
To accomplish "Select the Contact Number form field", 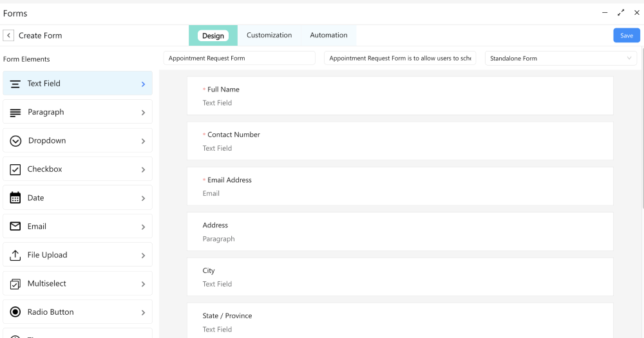I will click(x=400, y=141).
